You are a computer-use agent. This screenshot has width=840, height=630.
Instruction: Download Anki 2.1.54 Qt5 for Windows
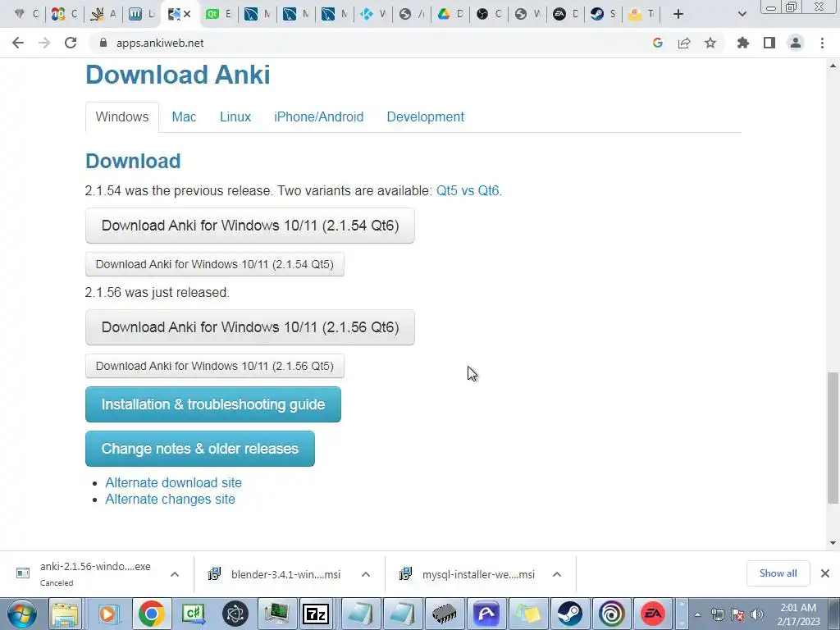pos(215,264)
